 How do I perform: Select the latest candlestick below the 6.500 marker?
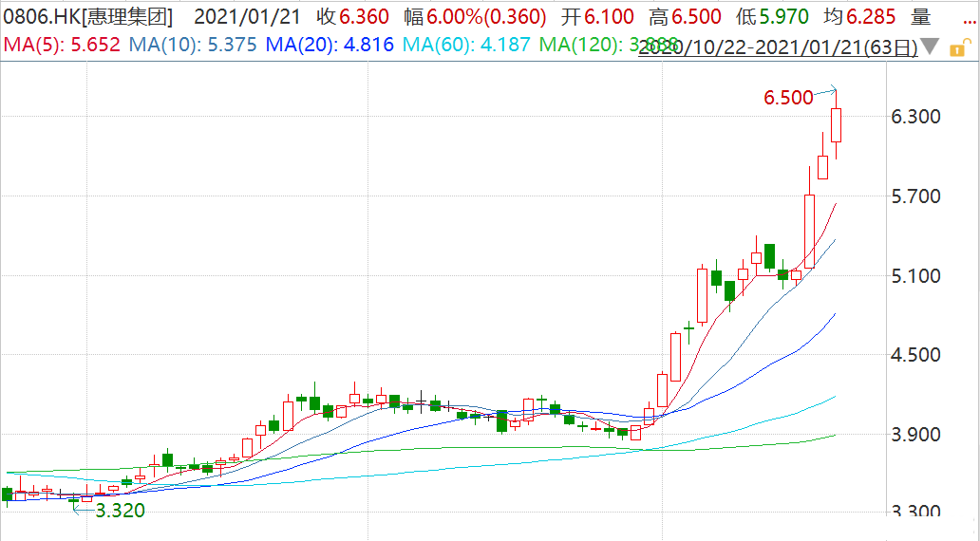[837, 125]
